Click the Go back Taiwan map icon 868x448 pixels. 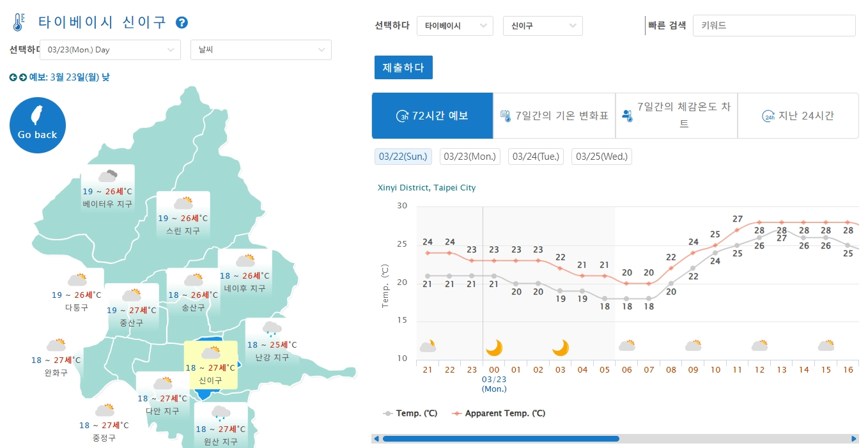(37, 125)
